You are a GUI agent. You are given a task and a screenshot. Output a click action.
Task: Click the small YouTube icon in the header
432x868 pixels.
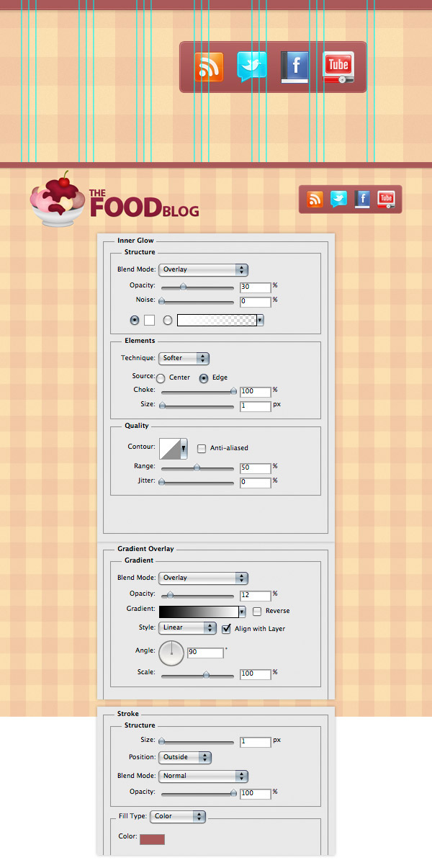(x=386, y=200)
